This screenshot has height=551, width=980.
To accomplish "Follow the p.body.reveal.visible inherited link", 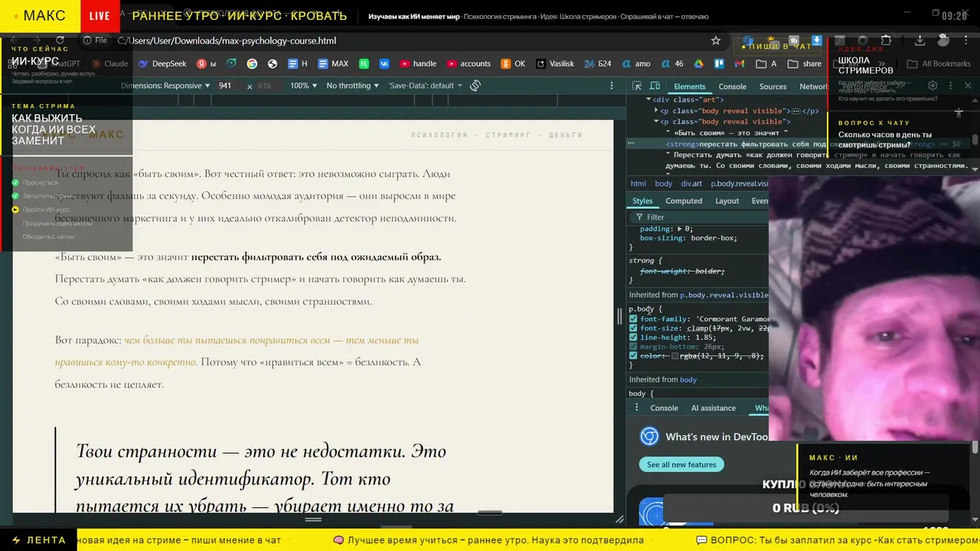I will pos(724,295).
